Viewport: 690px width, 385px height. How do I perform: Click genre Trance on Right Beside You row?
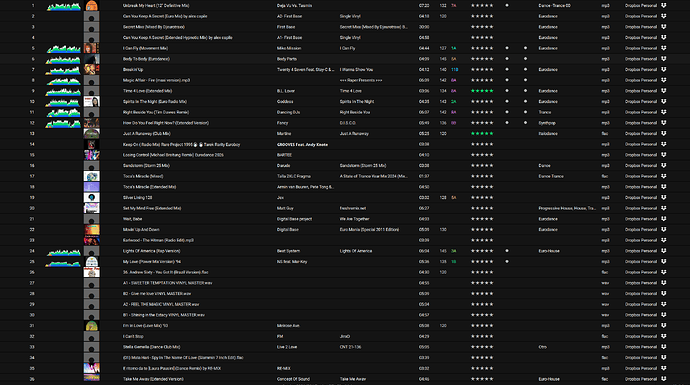545,112
